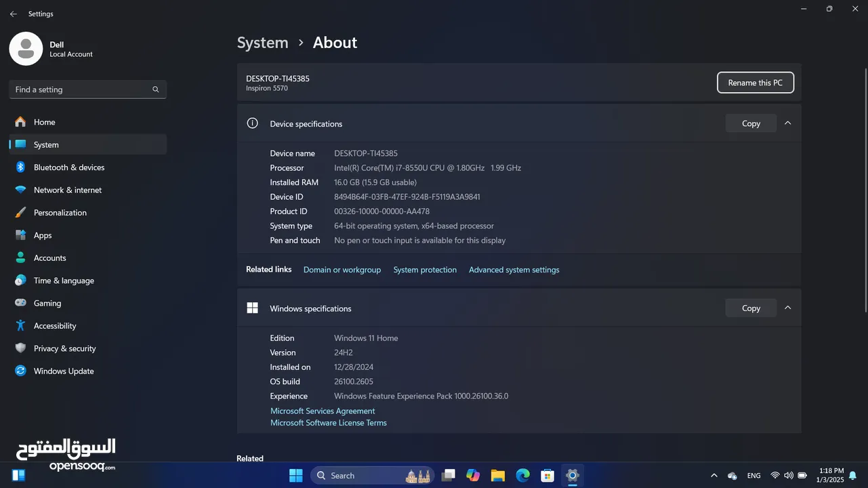Open Network & internet settings
Screen dimensions: 868x488
pos(87,190)
